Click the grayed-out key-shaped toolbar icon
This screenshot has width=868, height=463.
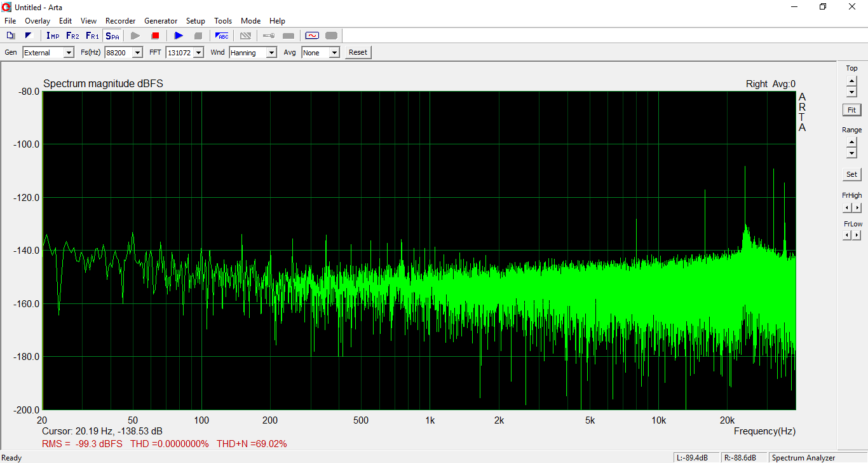(x=269, y=36)
